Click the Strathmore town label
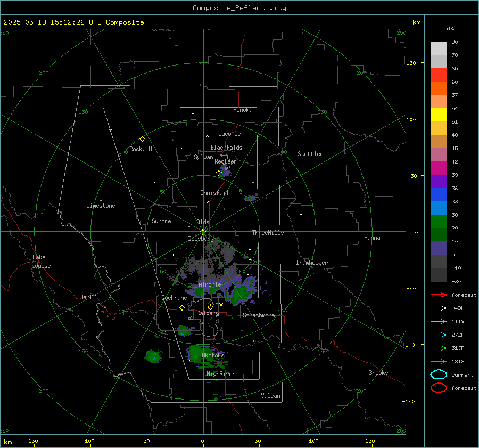The image size is (479, 448). pyautogui.click(x=259, y=315)
